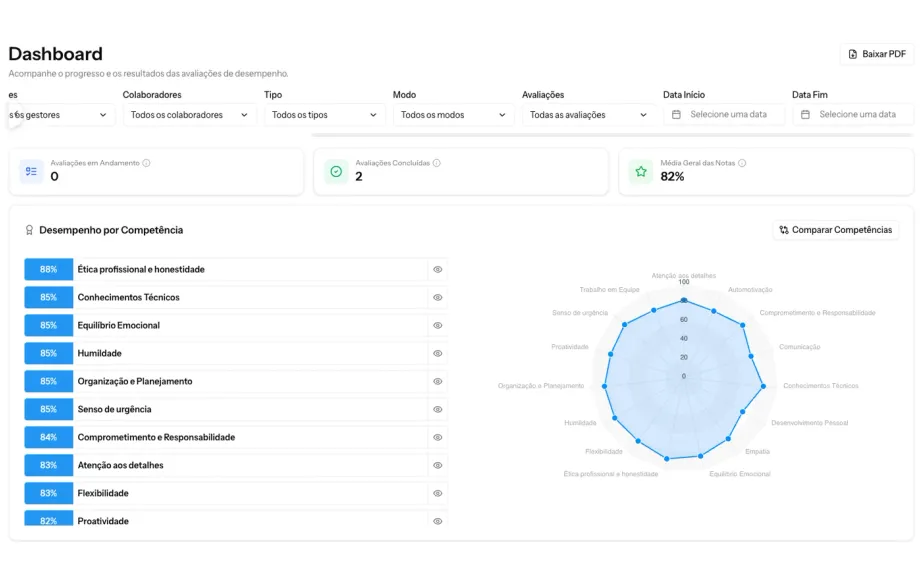Viewport: 920px width, 576px height.
Task: Toggle eye icon for Flexibilidade row
Action: (438, 493)
